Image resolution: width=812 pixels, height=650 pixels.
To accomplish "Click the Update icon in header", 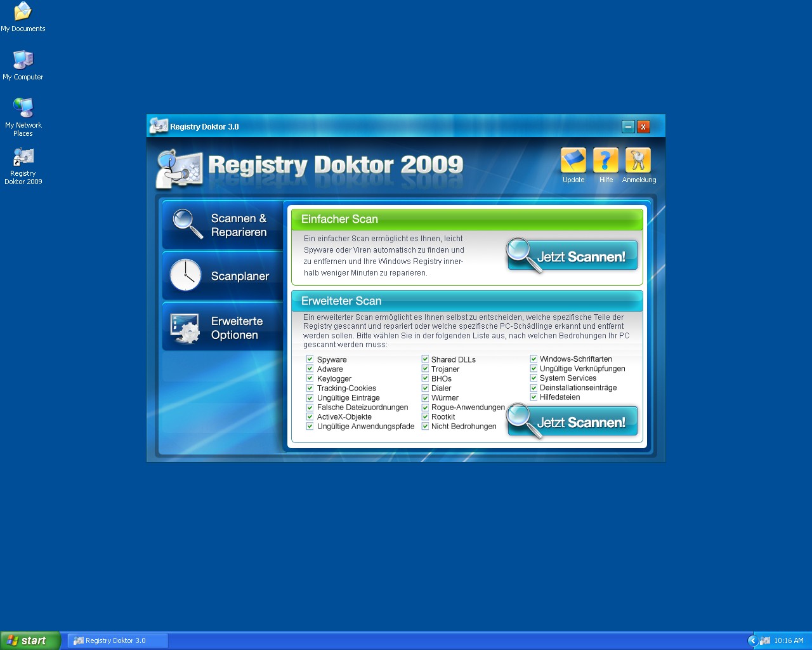I will pyautogui.click(x=573, y=161).
